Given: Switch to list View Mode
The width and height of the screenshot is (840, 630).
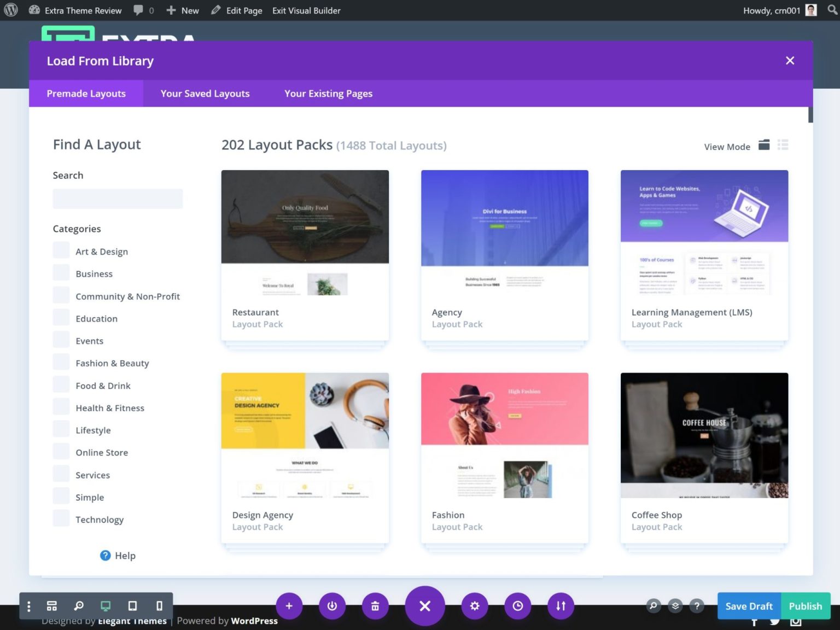Looking at the screenshot, I should pos(783,145).
